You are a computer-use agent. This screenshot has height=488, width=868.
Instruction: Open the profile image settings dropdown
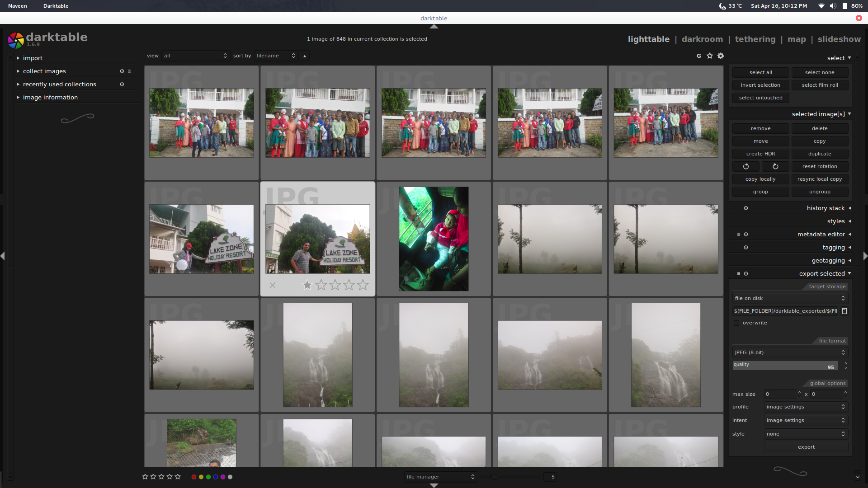click(x=806, y=407)
